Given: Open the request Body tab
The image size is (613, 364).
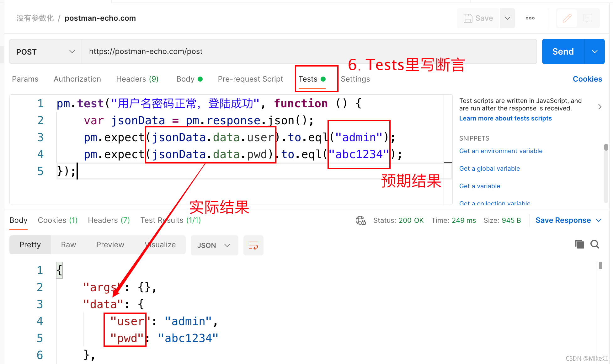Looking at the screenshot, I should tap(189, 79).
